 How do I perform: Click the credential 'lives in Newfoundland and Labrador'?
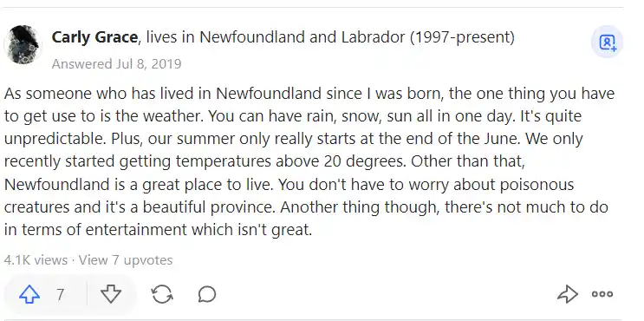coord(276,37)
